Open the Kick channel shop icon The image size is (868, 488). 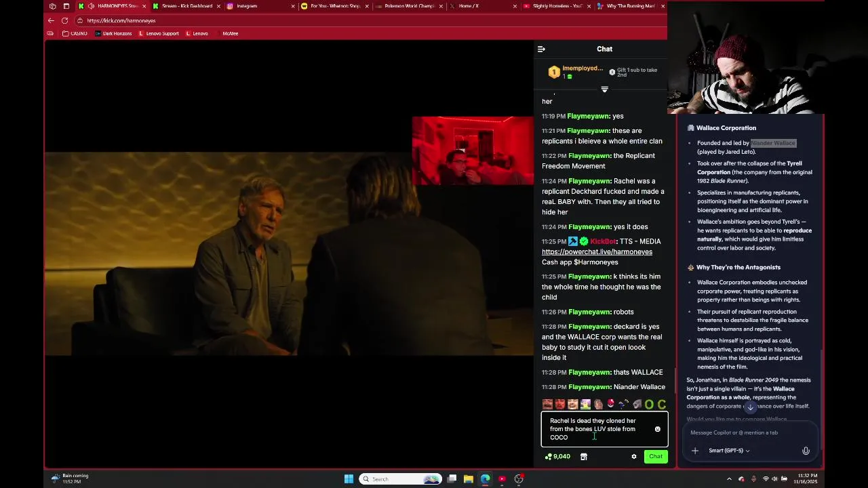click(583, 457)
